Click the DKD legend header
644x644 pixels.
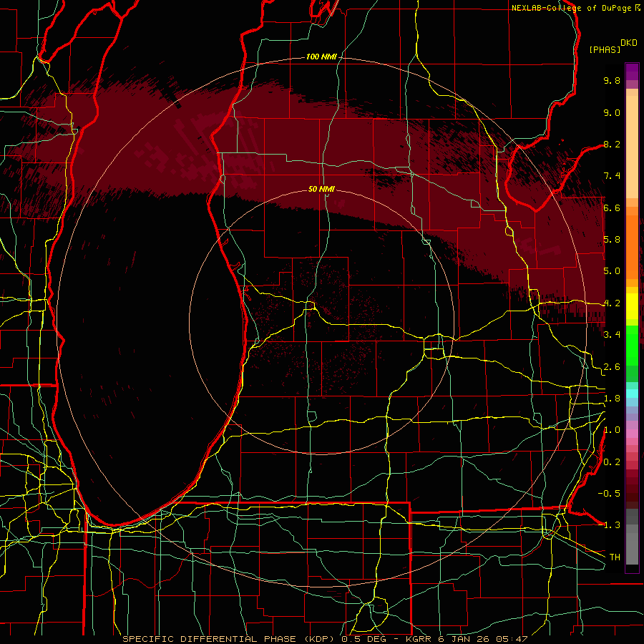pyautogui.click(x=629, y=43)
